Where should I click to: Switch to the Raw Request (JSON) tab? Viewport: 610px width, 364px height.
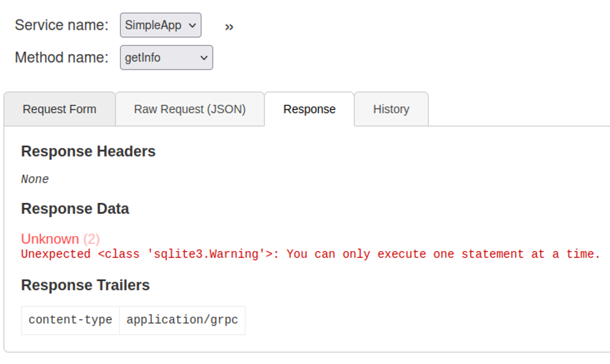[190, 109]
